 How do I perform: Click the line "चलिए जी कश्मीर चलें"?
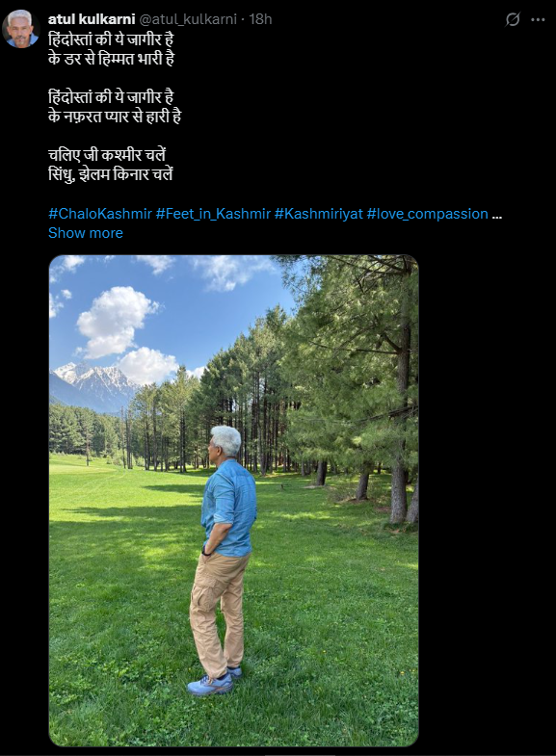tap(107, 155)
